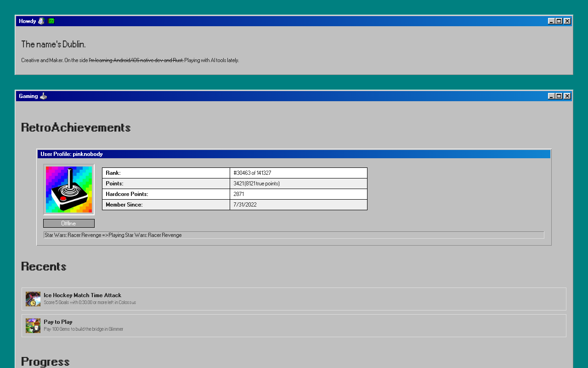588x368 pixels.
Task: Click the joystick icon beside the Gaming title
Action: (44, 96)
